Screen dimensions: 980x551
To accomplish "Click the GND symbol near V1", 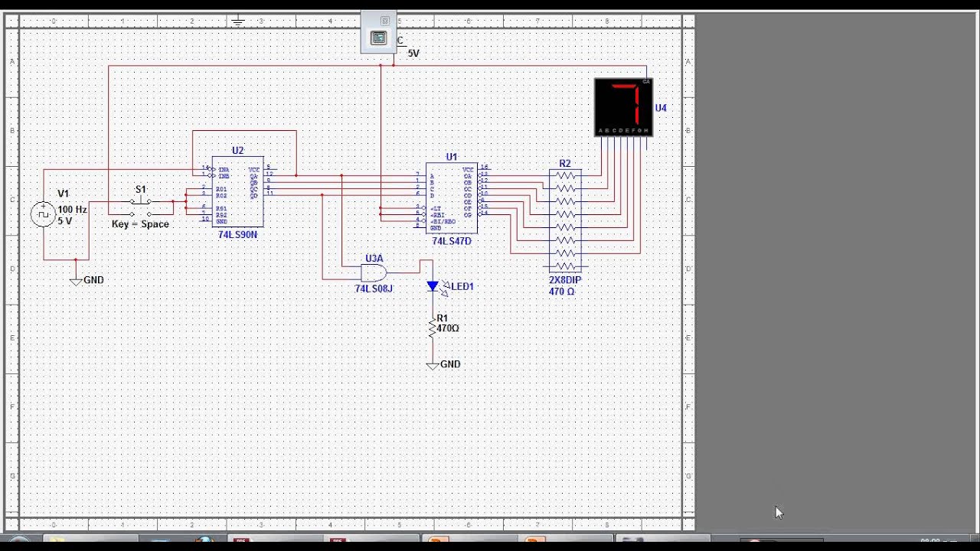I will [x=76, y=281].
